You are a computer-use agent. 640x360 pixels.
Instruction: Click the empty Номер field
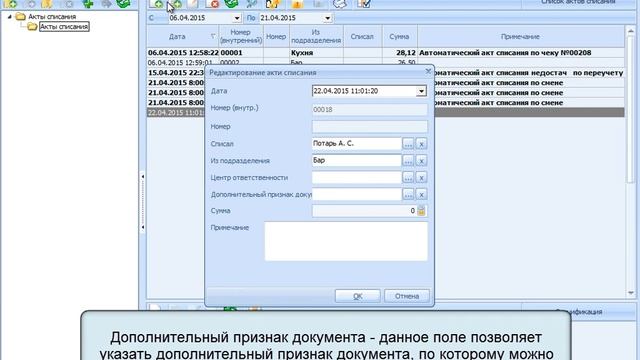point(369,127)
